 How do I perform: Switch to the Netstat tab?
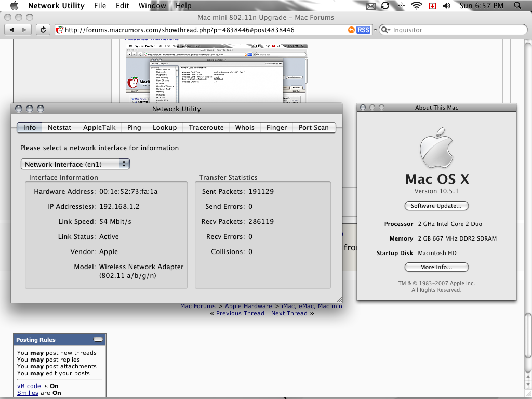click(59, 128)
